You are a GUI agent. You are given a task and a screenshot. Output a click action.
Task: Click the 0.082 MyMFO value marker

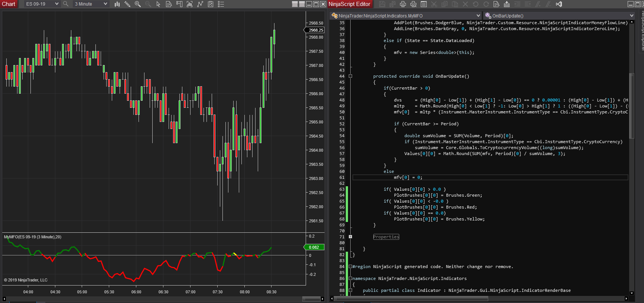[314, 247]
